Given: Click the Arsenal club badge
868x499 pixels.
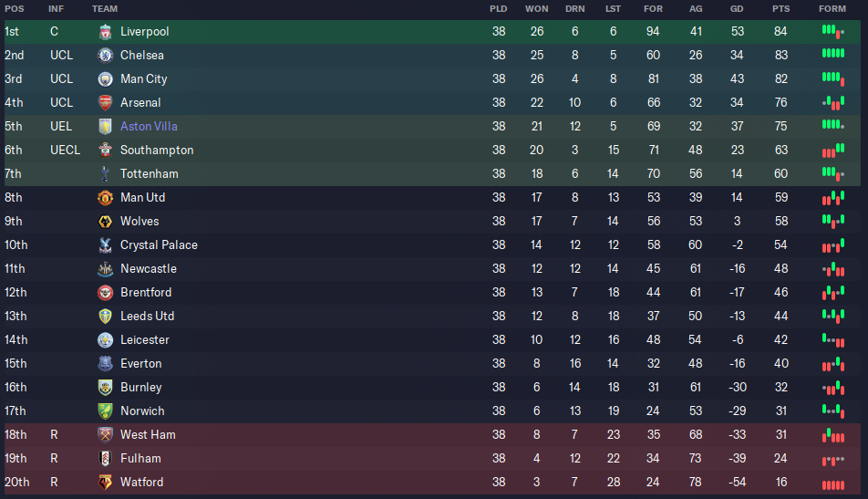Looking at the screenshot, I should click(x=105, y=103).
